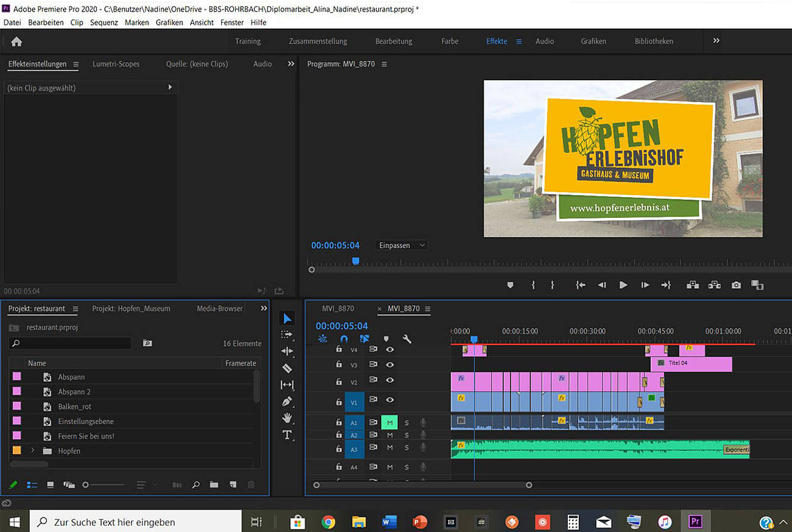Toggle nest sequence insert option

pyautogui.click(x=322, y=339)
